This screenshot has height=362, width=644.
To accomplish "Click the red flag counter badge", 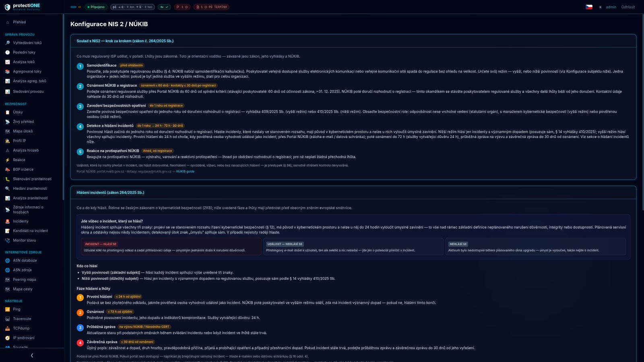I will pos(182,7).
